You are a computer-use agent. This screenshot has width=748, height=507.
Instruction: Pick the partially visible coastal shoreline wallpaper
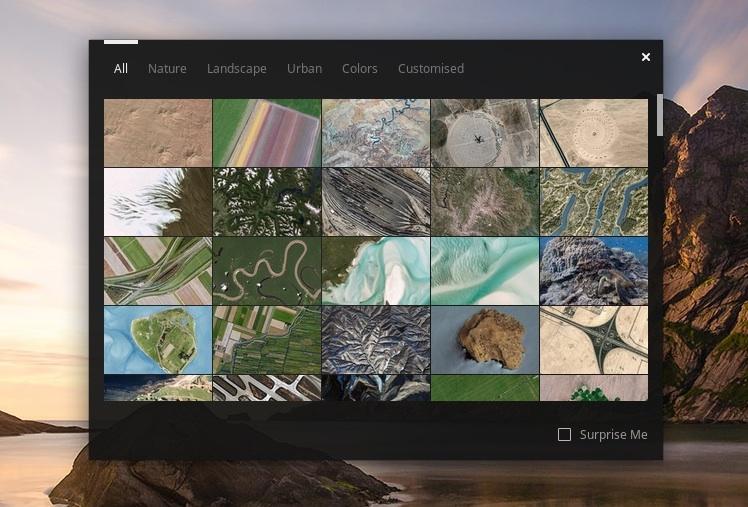(x=158, y=388)
